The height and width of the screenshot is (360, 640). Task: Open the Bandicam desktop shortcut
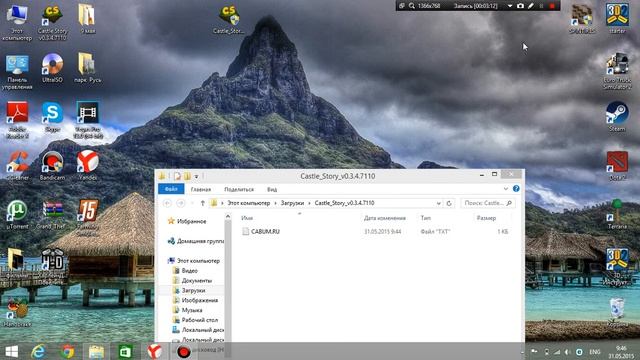52,165
